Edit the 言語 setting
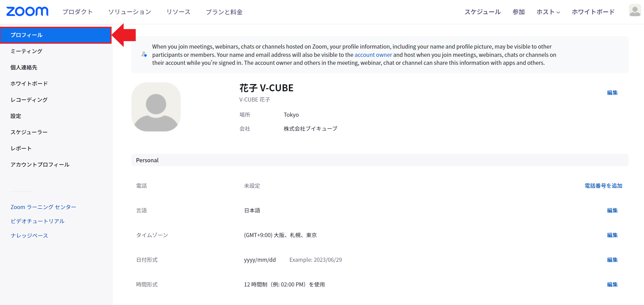644x305 pixels. (612, 210)
